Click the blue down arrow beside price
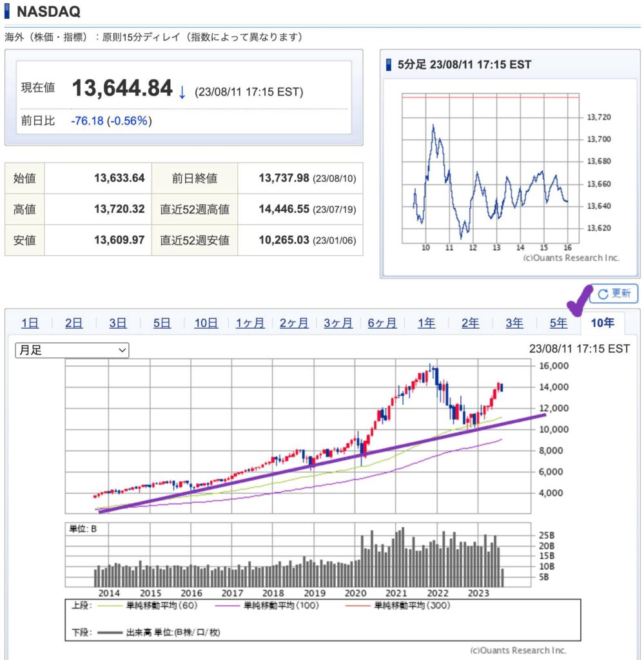644x660 pixels. (x=182, y=92)
